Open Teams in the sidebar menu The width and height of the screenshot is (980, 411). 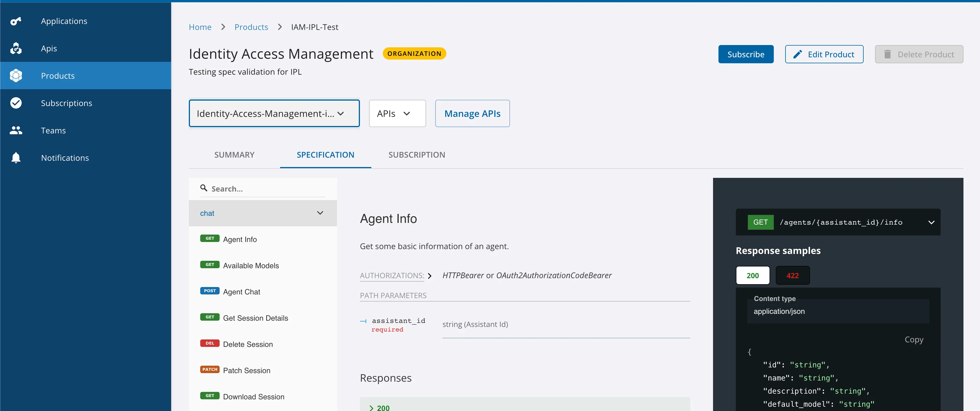coord(86,131)
